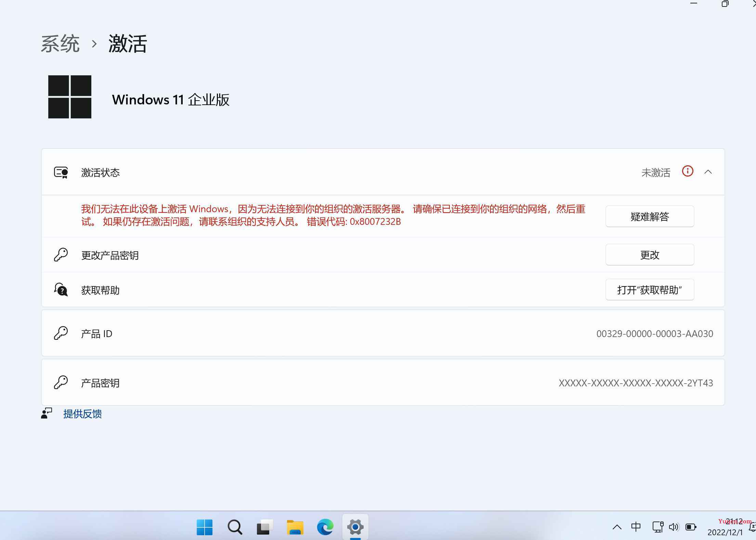This screenshot has height=540, width=756.
Task: Click the network tray icon
Action: pyautogui.click(x=658, y=527)
